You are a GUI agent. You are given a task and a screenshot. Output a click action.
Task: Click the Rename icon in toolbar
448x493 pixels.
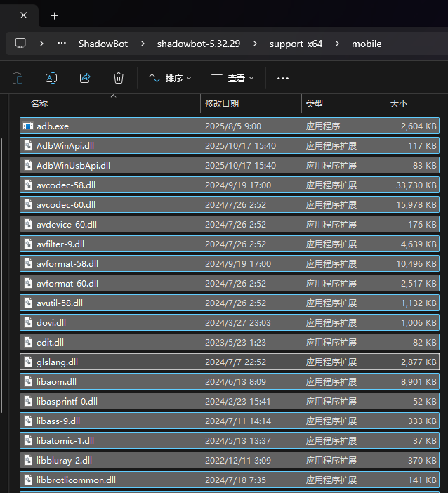pyautogui.click(x=51, y=78)
